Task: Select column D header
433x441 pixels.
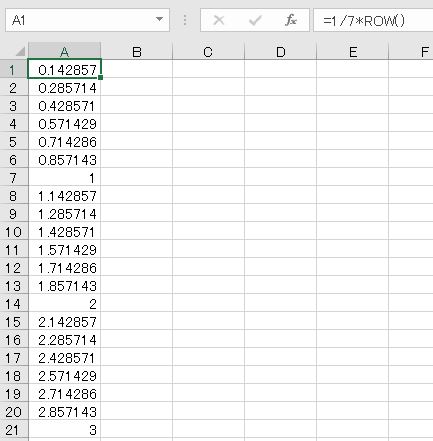Action: click(281, 51)
